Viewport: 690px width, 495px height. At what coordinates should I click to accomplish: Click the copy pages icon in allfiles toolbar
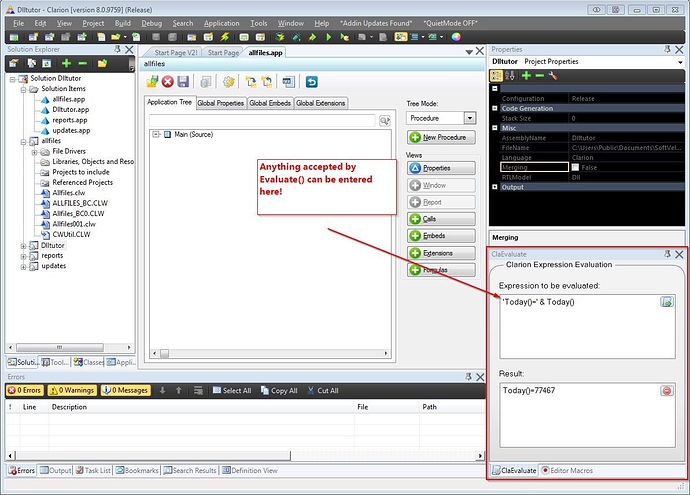[x=206, y=82]
